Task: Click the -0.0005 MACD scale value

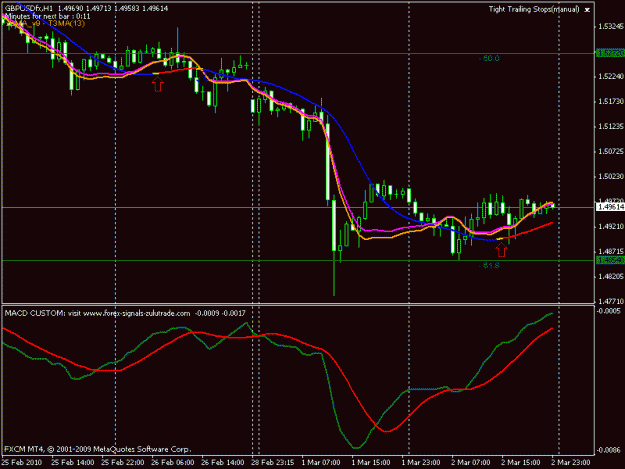Action: (x=609, y=311)
